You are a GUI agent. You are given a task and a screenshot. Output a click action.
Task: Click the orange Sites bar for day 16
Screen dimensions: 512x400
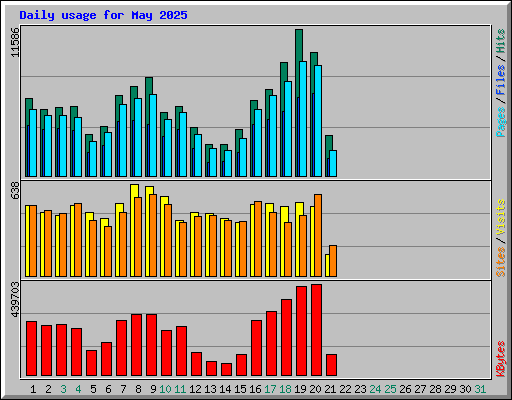[x=258, y=239]
